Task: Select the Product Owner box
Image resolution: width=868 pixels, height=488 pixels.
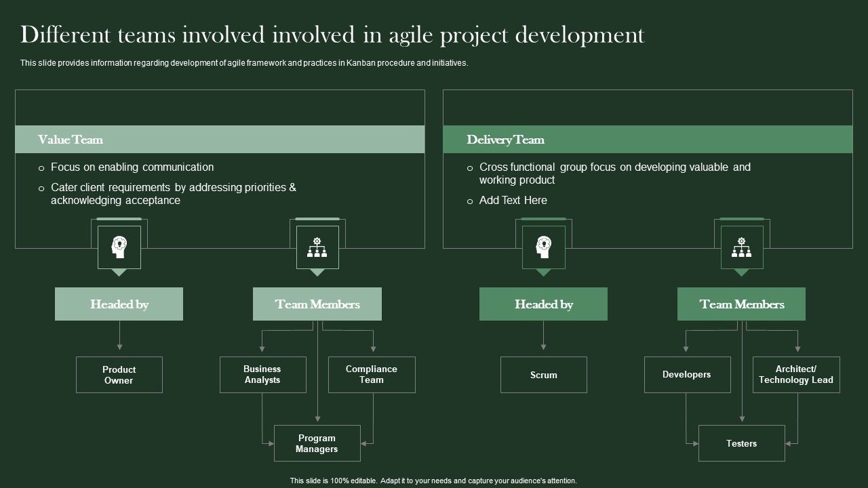Action: (119, 375)
